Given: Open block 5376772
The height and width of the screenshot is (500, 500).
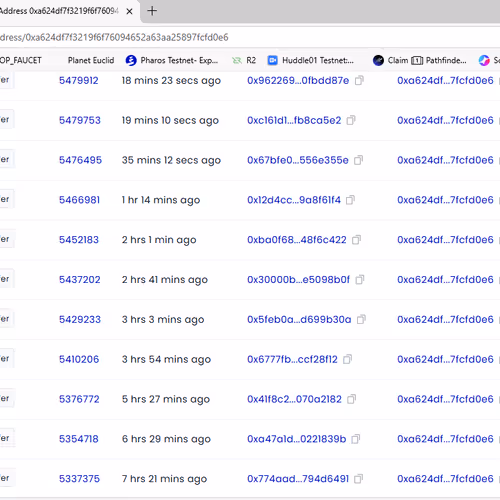Looking at the screenshot, I should coord(79,399).
